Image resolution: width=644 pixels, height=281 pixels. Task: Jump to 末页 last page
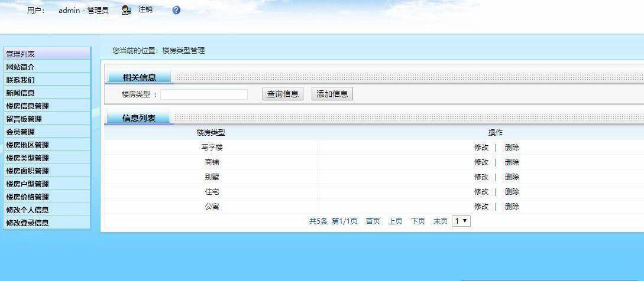point(441,221)
